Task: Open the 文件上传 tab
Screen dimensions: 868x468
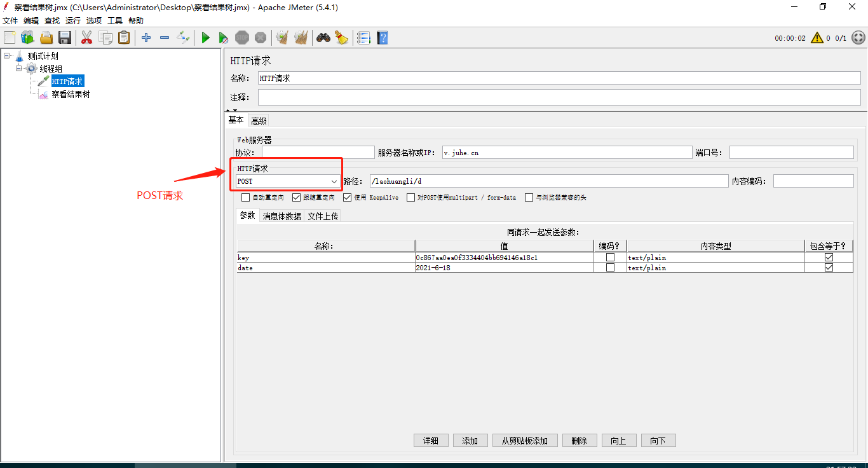Action: click(x=323, y=216)
